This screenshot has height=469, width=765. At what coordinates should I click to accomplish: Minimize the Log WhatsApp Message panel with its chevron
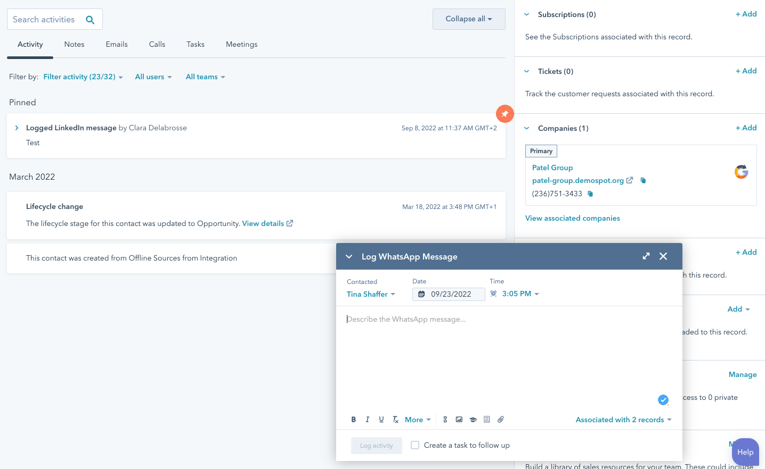pos(349,257)
